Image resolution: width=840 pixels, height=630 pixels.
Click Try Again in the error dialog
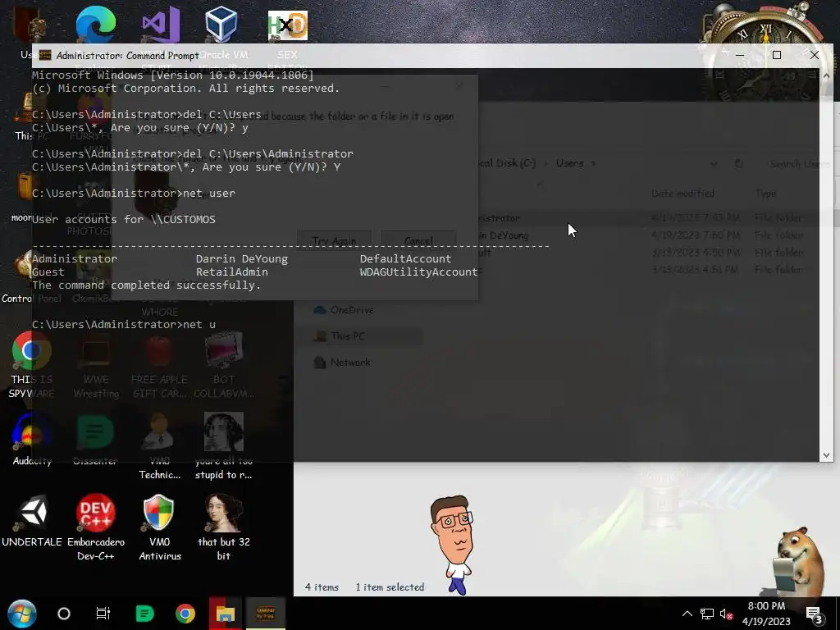[335, 240]
